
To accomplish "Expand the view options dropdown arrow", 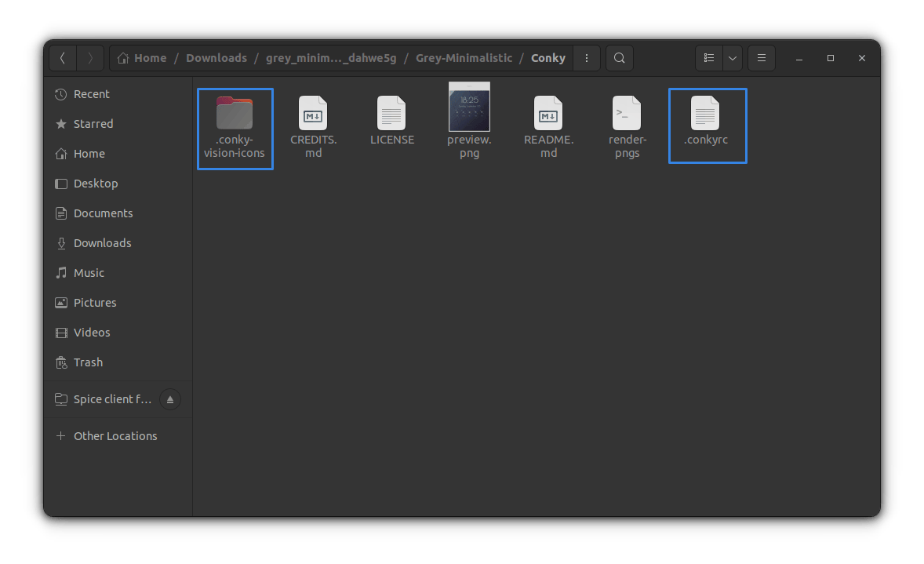I will [x=732, y=58].
